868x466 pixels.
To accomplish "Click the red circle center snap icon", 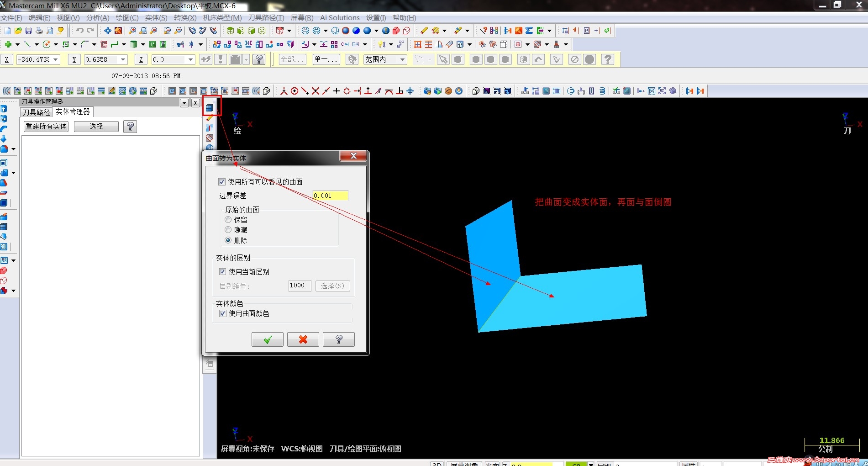I will tap(295, 91).
